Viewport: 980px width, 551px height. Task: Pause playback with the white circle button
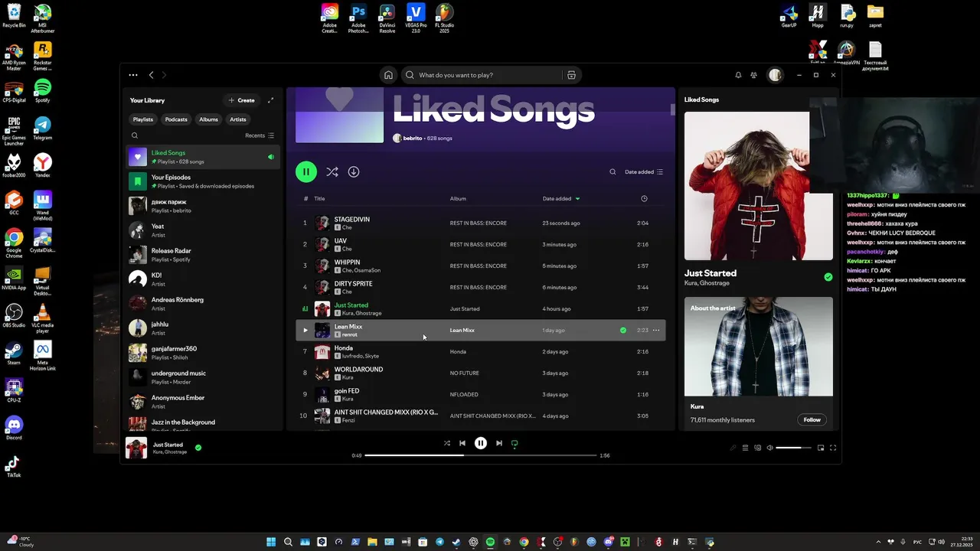pyautogui.click(x=481, y=443)
